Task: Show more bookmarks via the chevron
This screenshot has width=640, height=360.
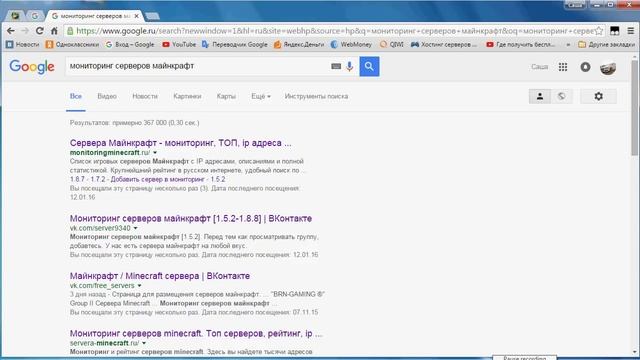Action: pos(568,44)
